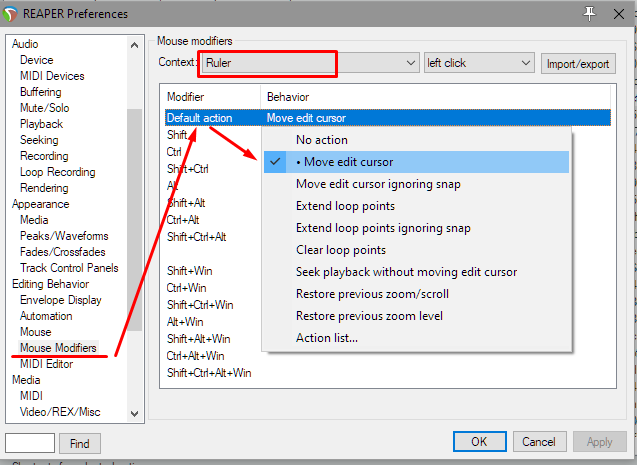
Task: Open the Mouse page
Action: [x=35, y=332]
